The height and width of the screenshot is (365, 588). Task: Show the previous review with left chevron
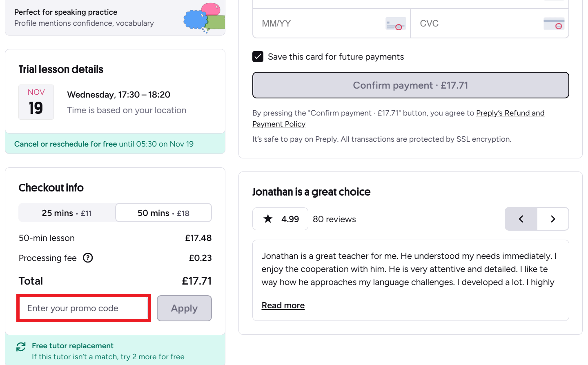521,219
